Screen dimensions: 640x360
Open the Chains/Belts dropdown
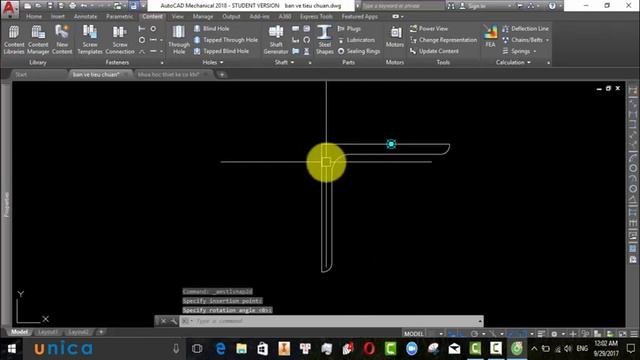[x=548, y=40]
